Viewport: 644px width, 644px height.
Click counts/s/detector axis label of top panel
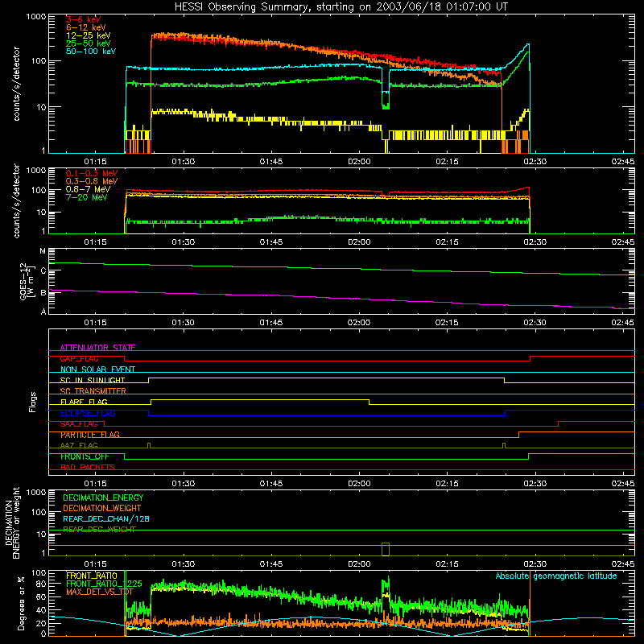click(x=16, y=84)
